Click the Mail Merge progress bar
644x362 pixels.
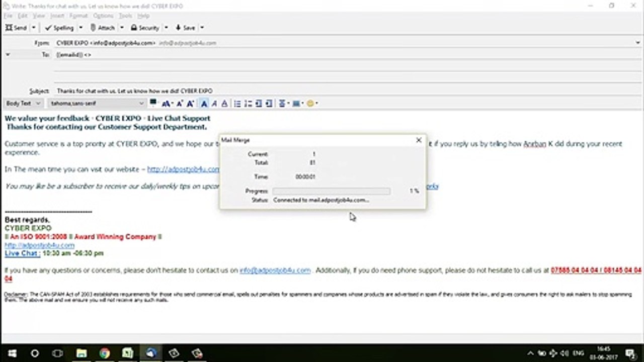pos(331,191)
